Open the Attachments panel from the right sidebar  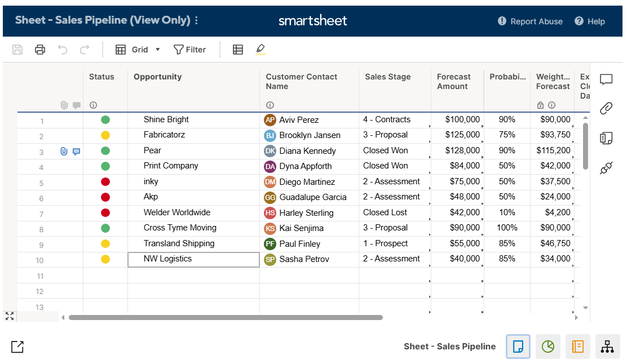(606, 108)
